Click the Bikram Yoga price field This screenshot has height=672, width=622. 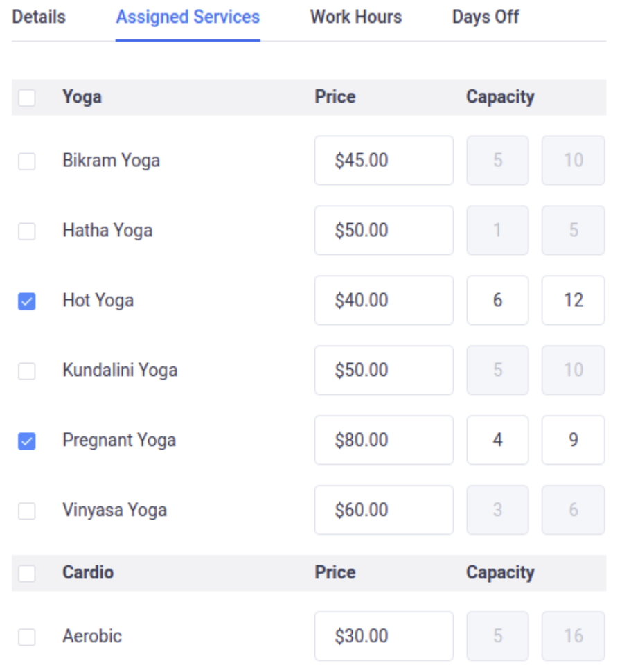(x=384, y=160)
